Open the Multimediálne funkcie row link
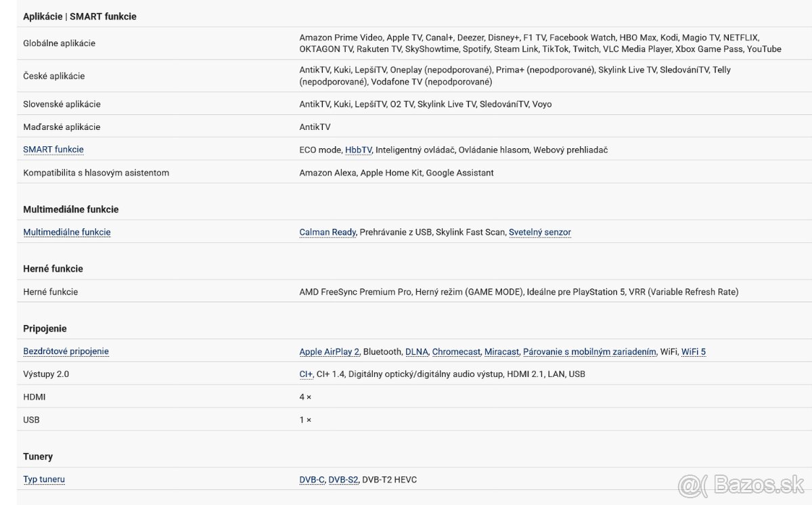Screen dimensions: 812x505 67,232
